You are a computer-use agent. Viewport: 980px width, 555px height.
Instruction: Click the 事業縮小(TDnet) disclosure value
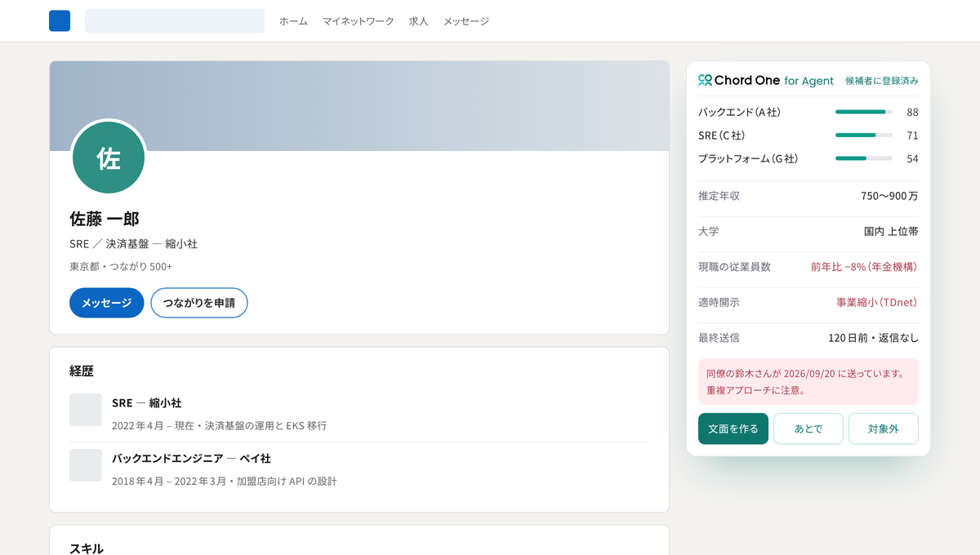877,302
